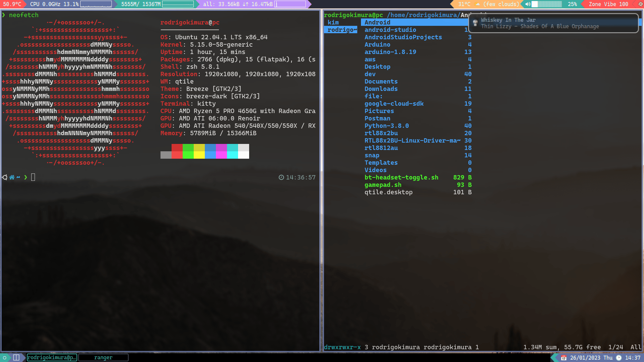
Task: Click the Ubuntu logo in the shell prompt
Action: click(5, 177)
